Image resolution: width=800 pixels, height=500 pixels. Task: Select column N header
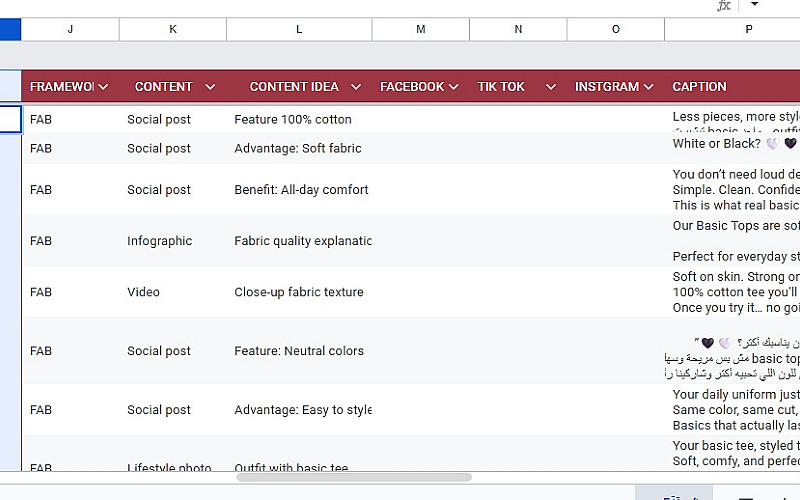tap(518, 30)
